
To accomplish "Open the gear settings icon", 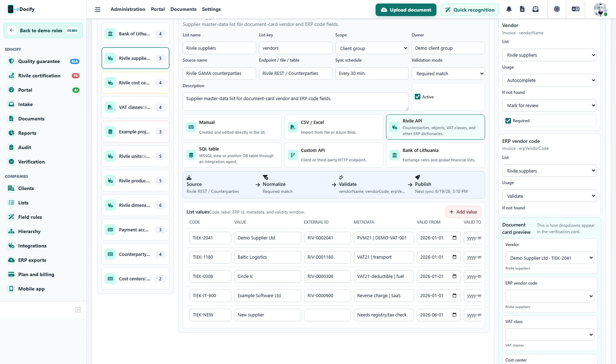I will [x=557, y=9].
